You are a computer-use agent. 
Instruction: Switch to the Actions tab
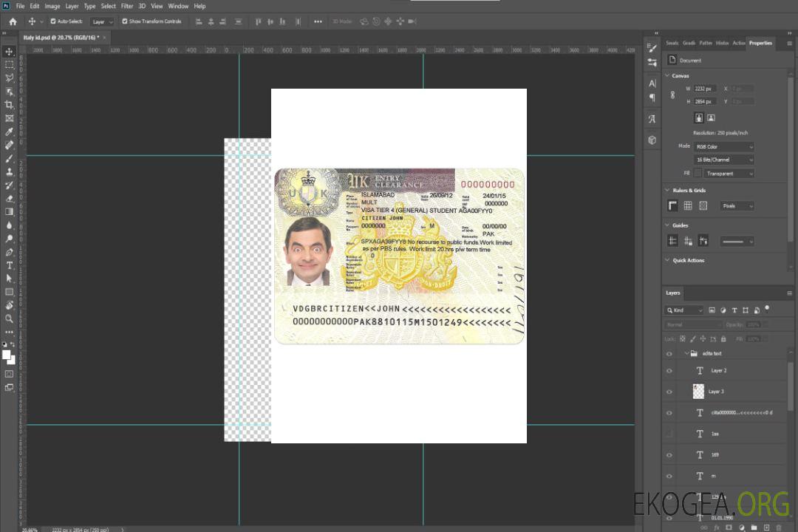tap(738, 43)
